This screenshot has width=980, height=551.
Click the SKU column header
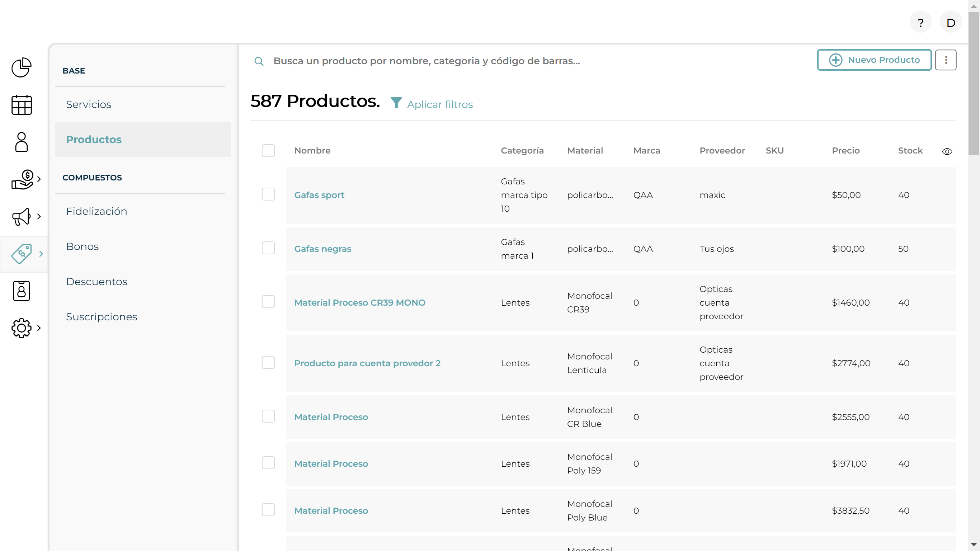point(774,151)
